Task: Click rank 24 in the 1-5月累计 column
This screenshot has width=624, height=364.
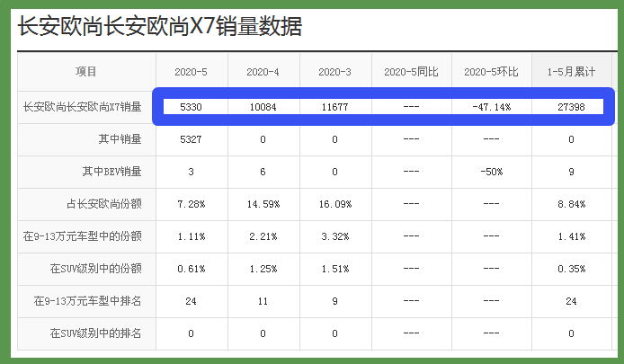Action: 571,301
